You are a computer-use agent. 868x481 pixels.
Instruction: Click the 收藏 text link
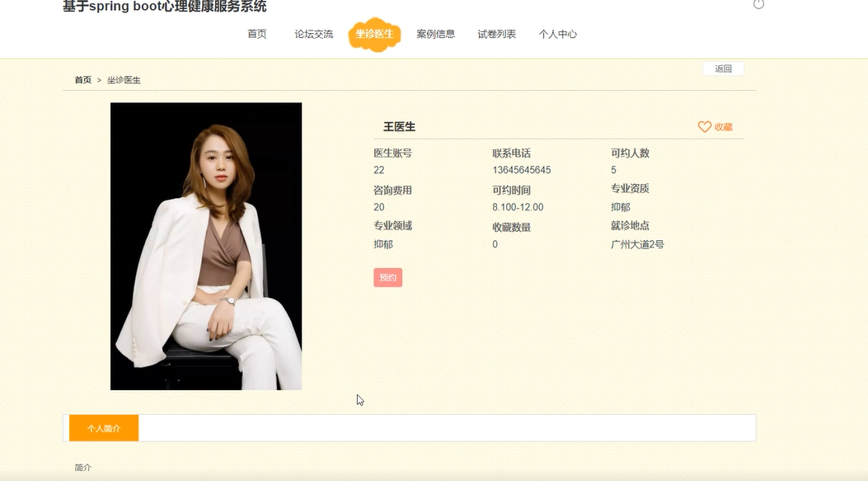click(x=723, y=127)
